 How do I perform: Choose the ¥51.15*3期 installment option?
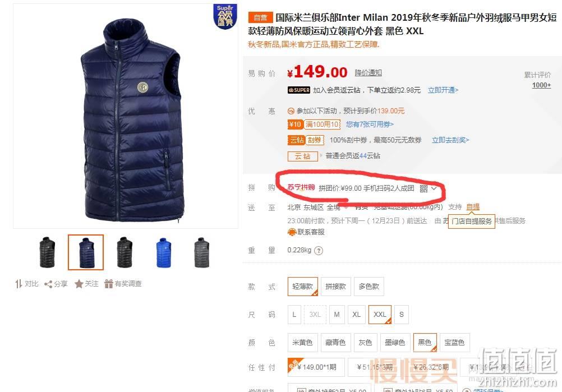click(x=375, y=367)
